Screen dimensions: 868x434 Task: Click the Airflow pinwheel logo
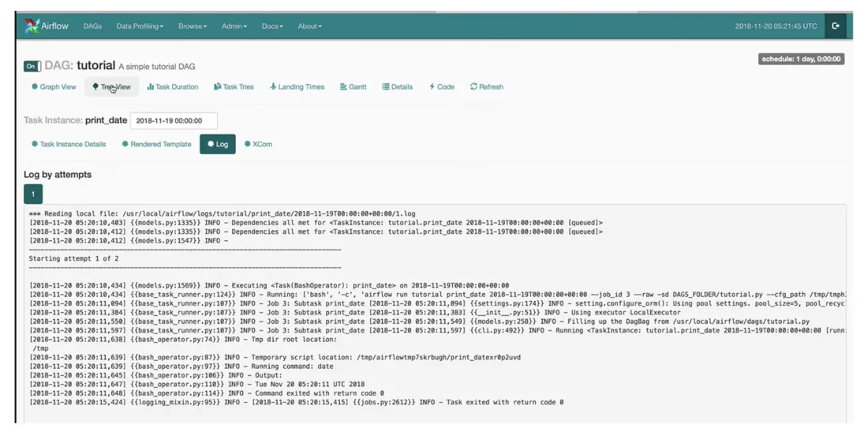32,26
